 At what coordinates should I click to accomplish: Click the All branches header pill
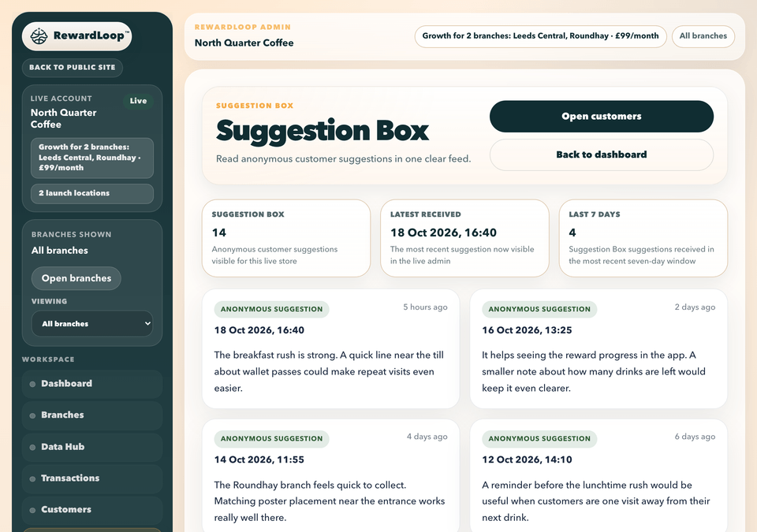click(x=703, y=36)
